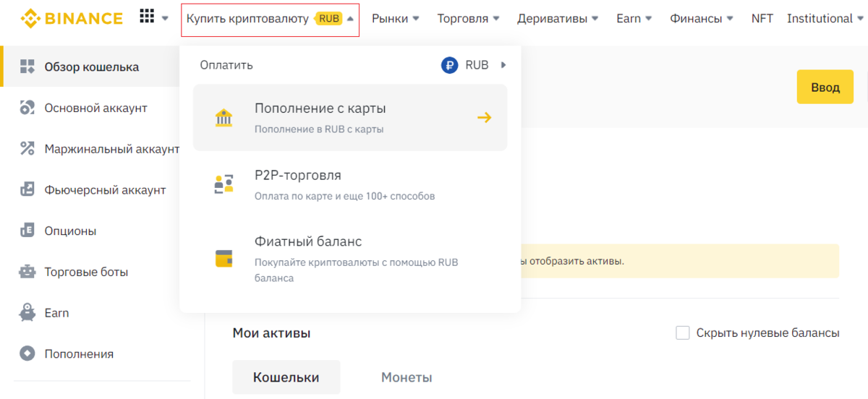This screenshot has width=868, height=399.
Task: Click the Оплатить label
Action: 226,65
